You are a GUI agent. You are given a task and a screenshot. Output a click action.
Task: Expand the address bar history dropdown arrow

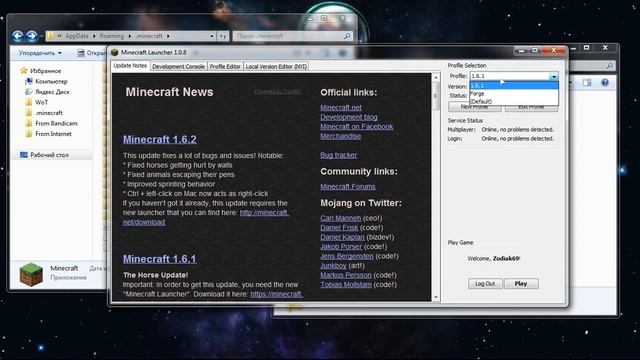pyautogui.click(x=211, y=36)
